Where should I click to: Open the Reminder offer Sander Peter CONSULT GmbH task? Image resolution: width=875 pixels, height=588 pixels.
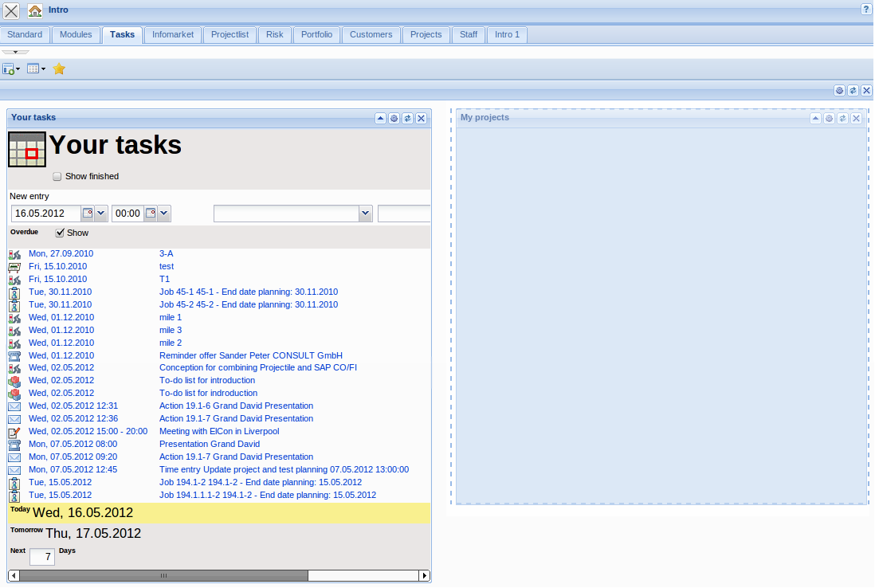(250, 355)
